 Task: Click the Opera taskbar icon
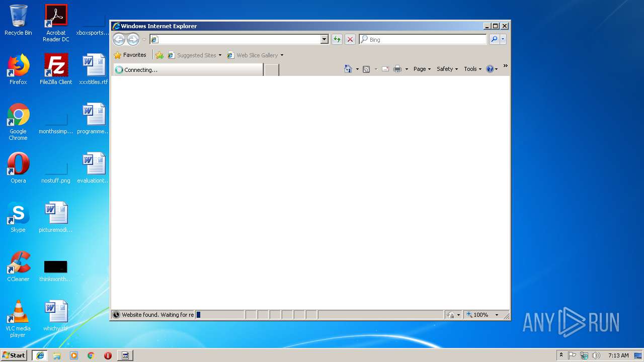coord(108,355)
